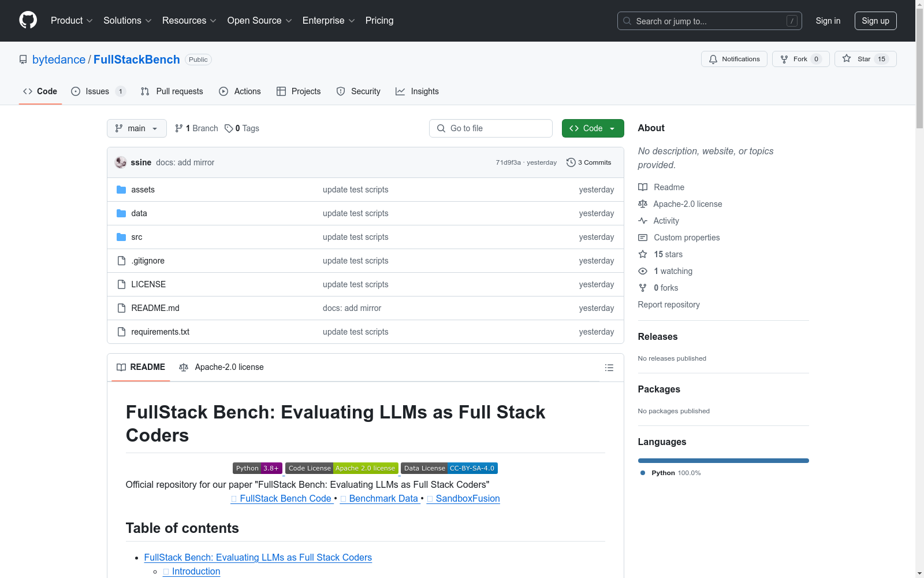Click the fork icon beside 0 forks

[x=643, y=288]
